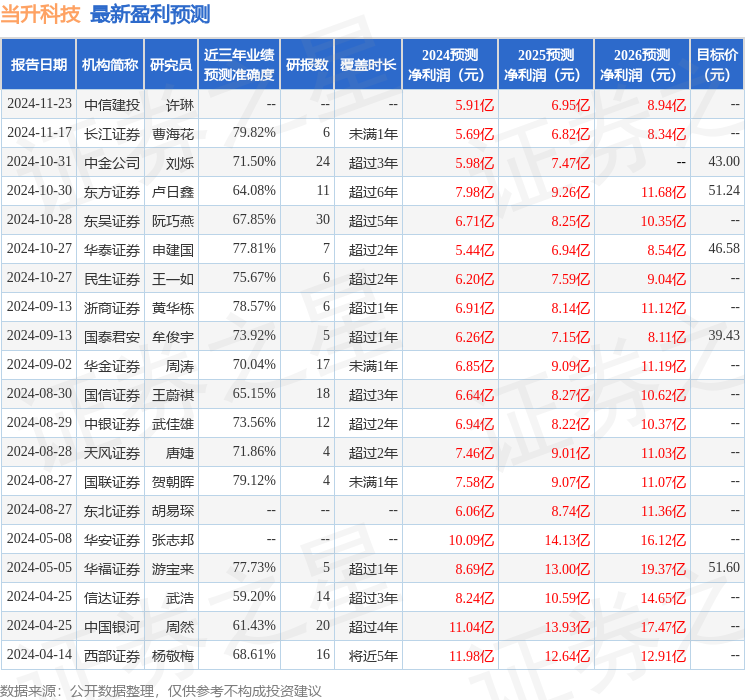Click the 覆盖时长 column header
Screen dimensions: 745x700
tap(368, 64)
